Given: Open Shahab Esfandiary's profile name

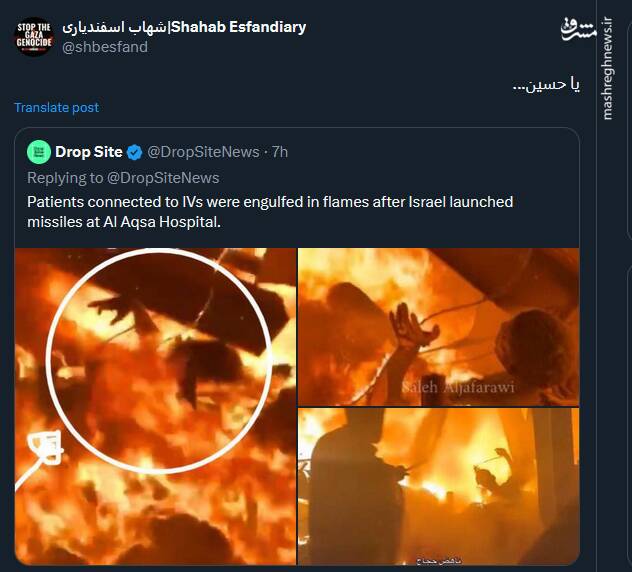Looking at the screenshot, I should [184, 27].
